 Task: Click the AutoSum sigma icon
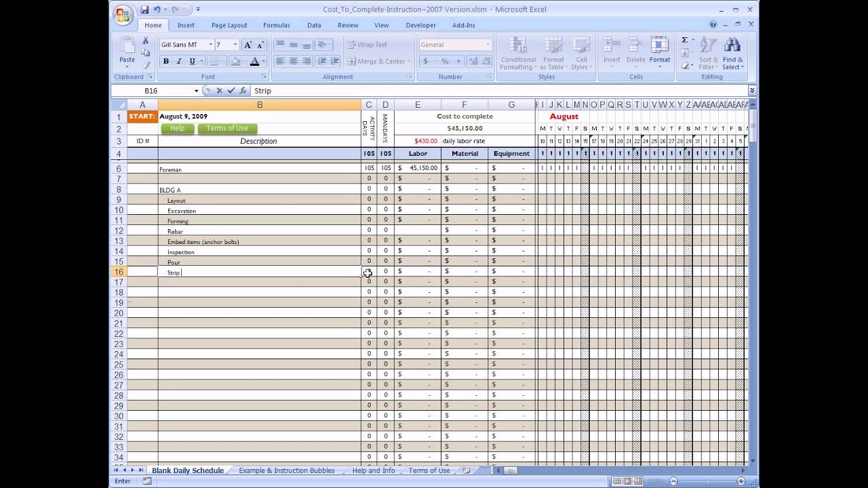point(684,41)
